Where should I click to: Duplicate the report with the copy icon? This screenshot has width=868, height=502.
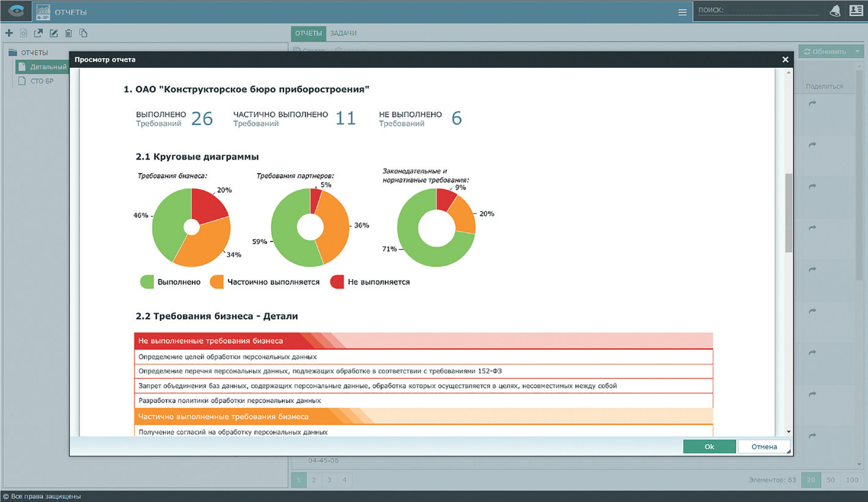83,33
